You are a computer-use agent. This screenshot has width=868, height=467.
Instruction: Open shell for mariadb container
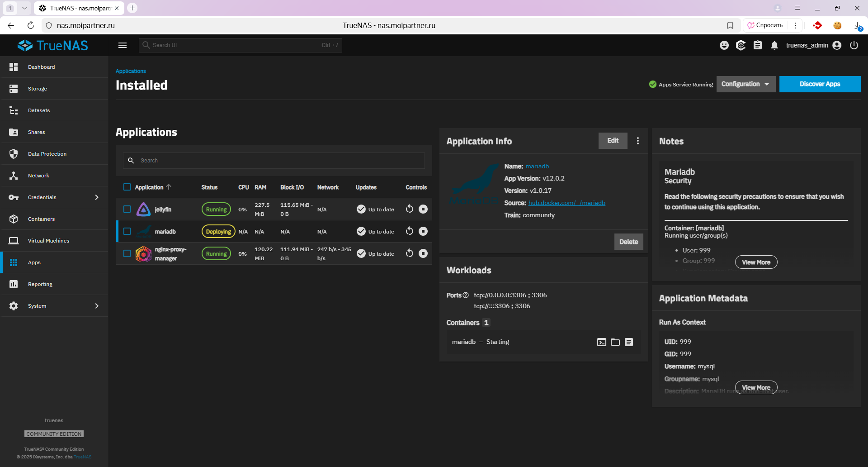coord(601,342)
